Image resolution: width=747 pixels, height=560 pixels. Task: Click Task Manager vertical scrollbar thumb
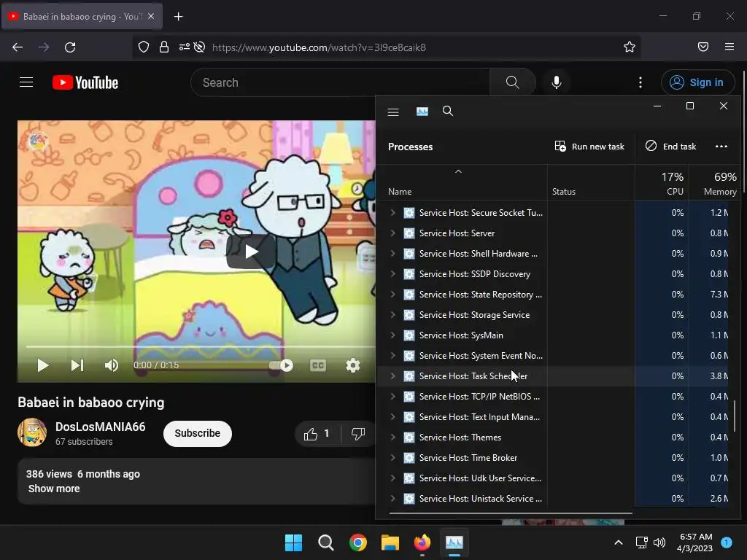click(735, 415)
